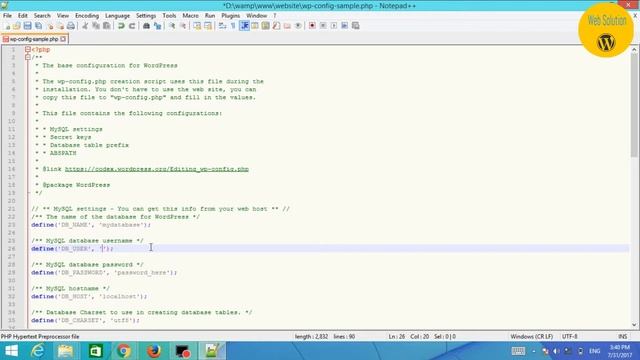Open the Replace dialog toolbar icon
The width and height of the screenshot is (640, 360).
coord(157,26)
